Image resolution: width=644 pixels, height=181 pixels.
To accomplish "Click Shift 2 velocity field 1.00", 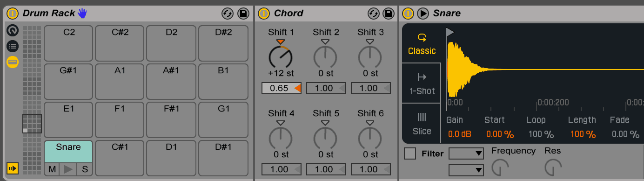I will click(326, 88).
